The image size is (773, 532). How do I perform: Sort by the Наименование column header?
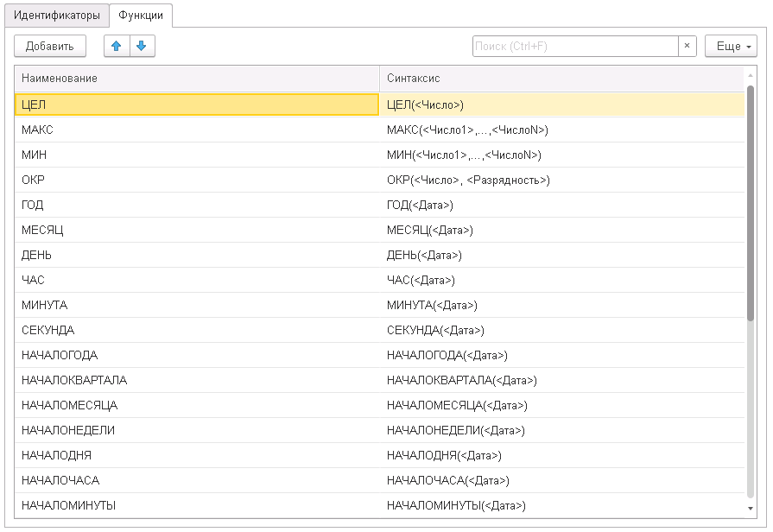(197, 79)
